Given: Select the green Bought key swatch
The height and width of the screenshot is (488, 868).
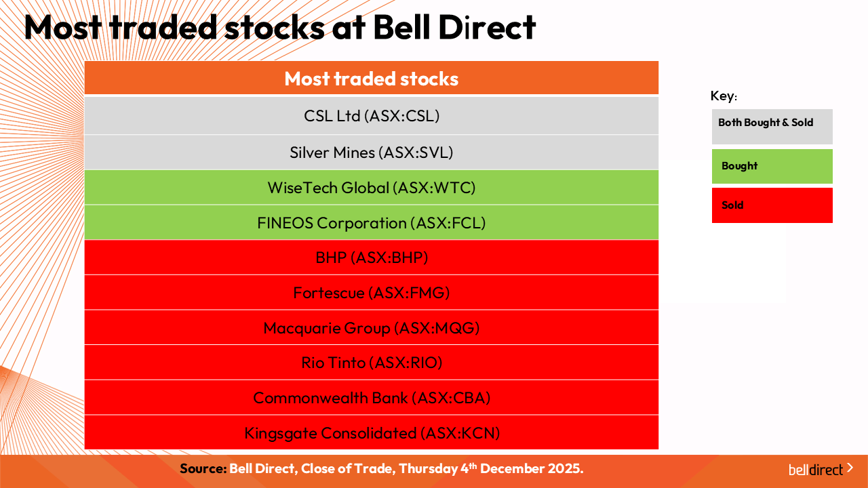Looking at the screenshot, I should pyautogui.click(x=772, y=166).
